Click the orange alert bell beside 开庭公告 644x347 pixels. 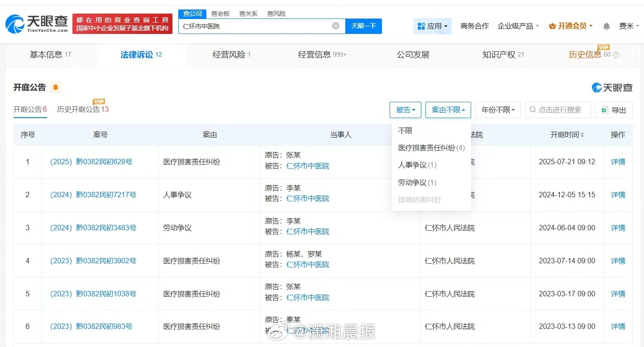56,87
